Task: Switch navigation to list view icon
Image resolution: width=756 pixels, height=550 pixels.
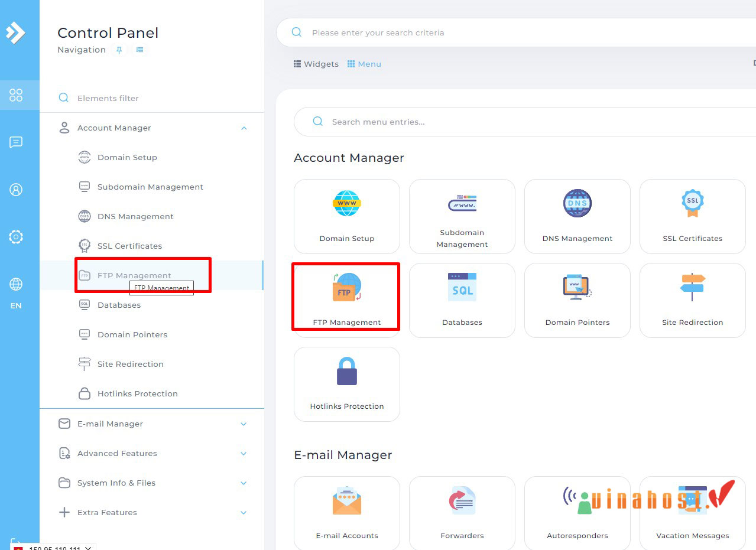Action: click(x=139, y=50)
